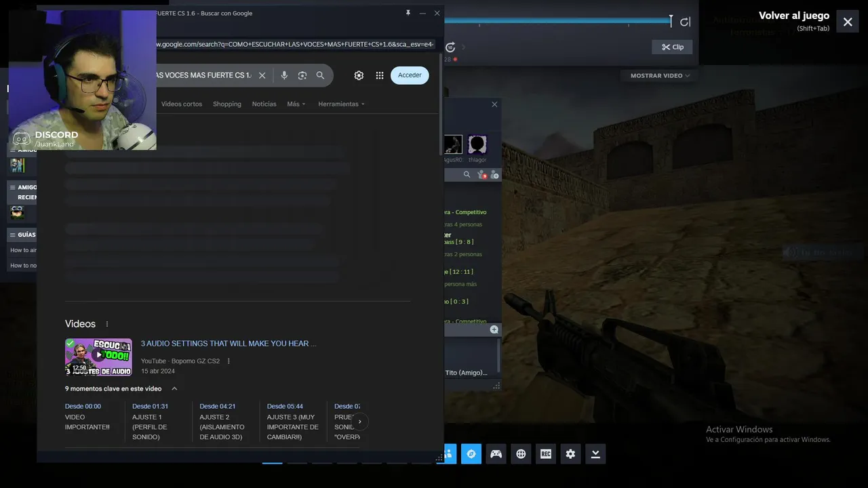The image size is (868, 488).
Task: Close the friends list panel
Action: click(x=494, y=104)
